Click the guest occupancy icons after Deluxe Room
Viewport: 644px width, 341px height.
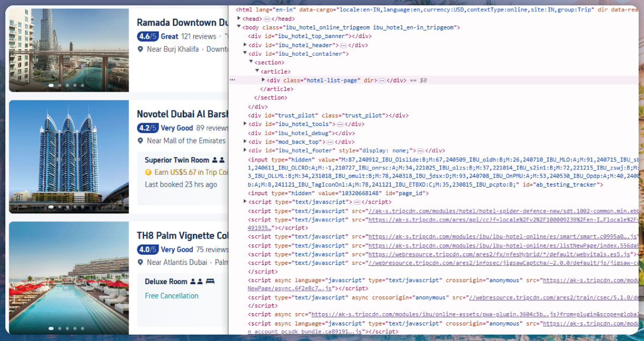(197, 281)
